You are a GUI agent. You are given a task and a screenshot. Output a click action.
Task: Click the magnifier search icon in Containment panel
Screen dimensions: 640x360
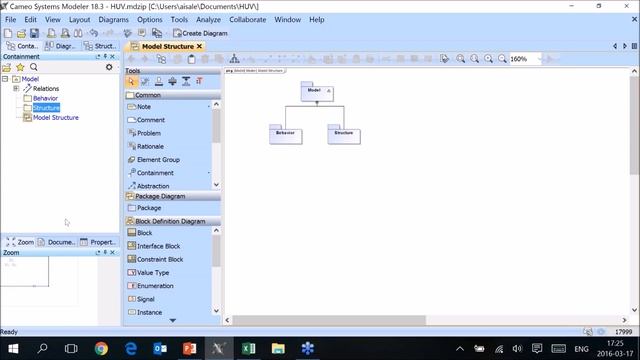tap(34, 67)
